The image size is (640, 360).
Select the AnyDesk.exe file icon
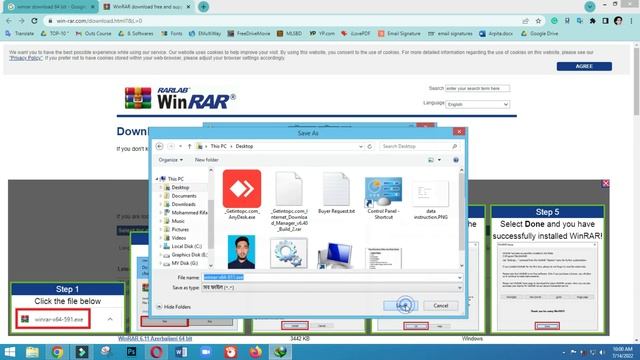242,195
